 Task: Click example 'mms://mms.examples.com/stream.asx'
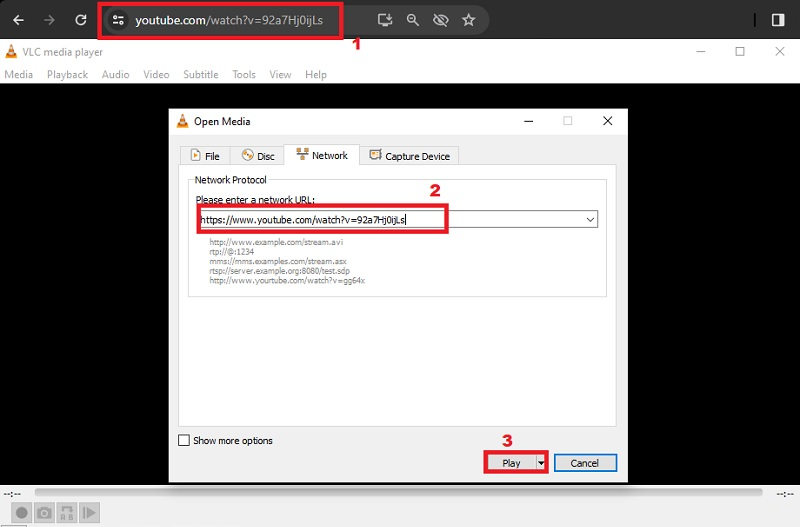[x=278, y=261]
